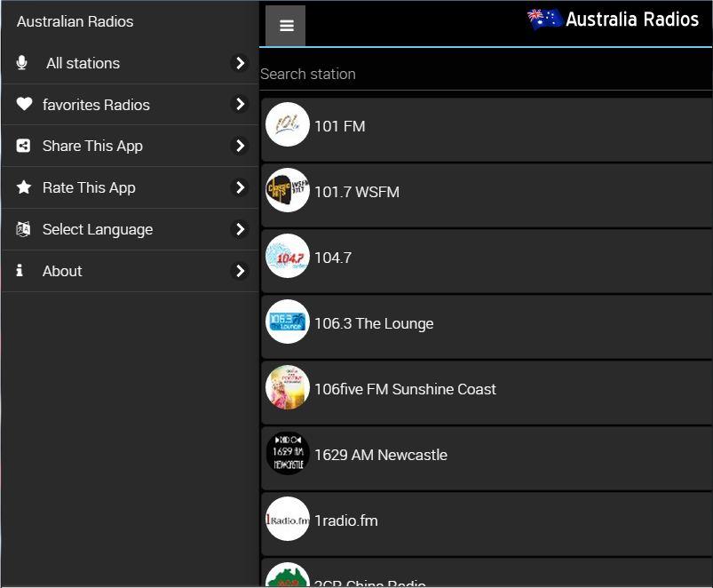Image resolution: width=713 pixels, height=588 pixels.
Task: Click the Australia Radios title
Action: 632,20
